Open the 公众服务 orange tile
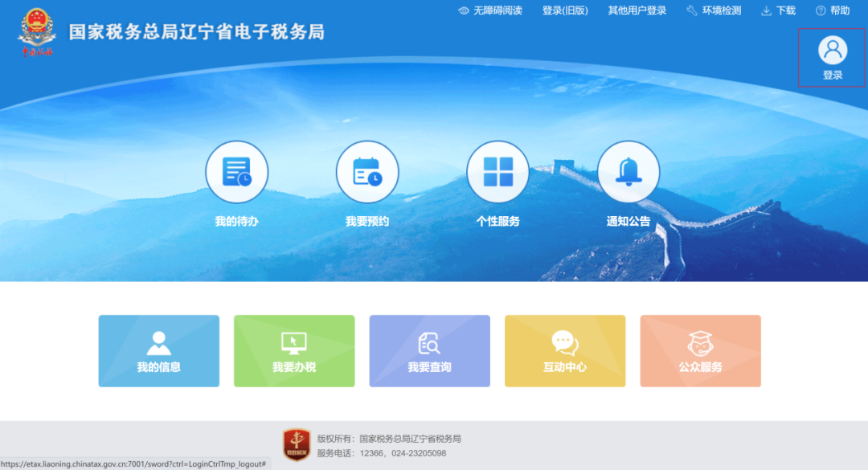Screen dimensions: 868x470 point(700,351)
